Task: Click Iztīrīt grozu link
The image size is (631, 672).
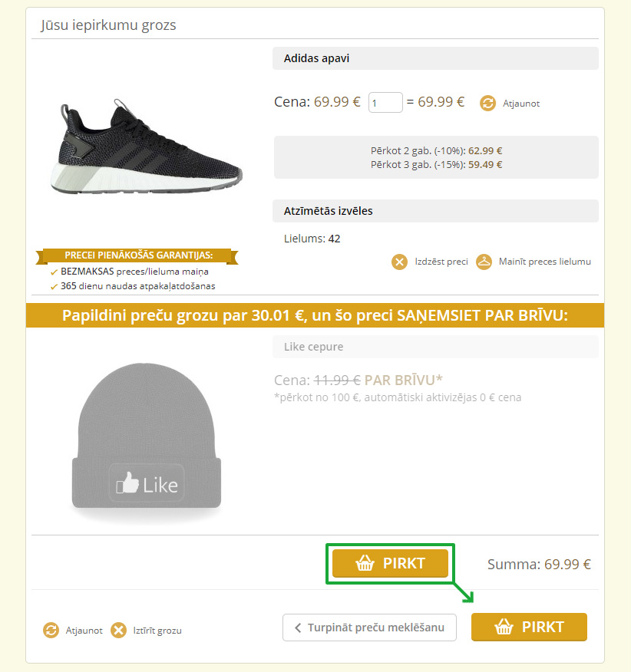Action: [x=157, y=631]
